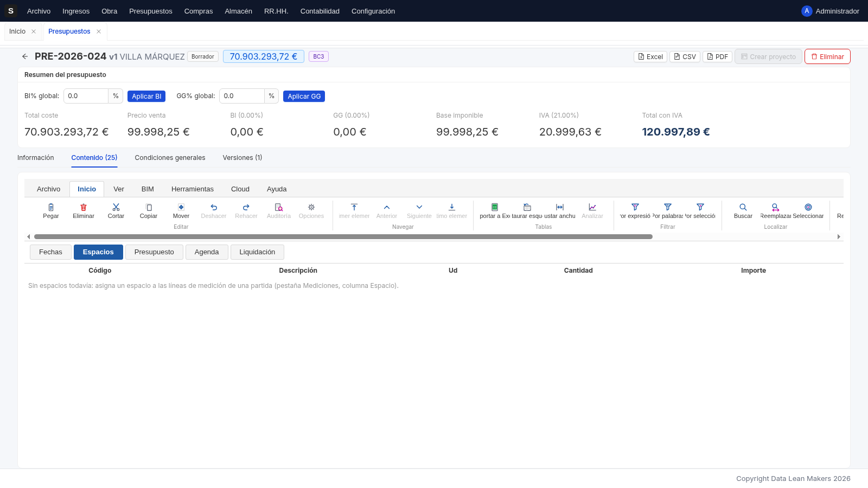The width and height of the screenshot is (868, 488).
Task: Click the Analizar chart icon
Action: coord(592,207)
